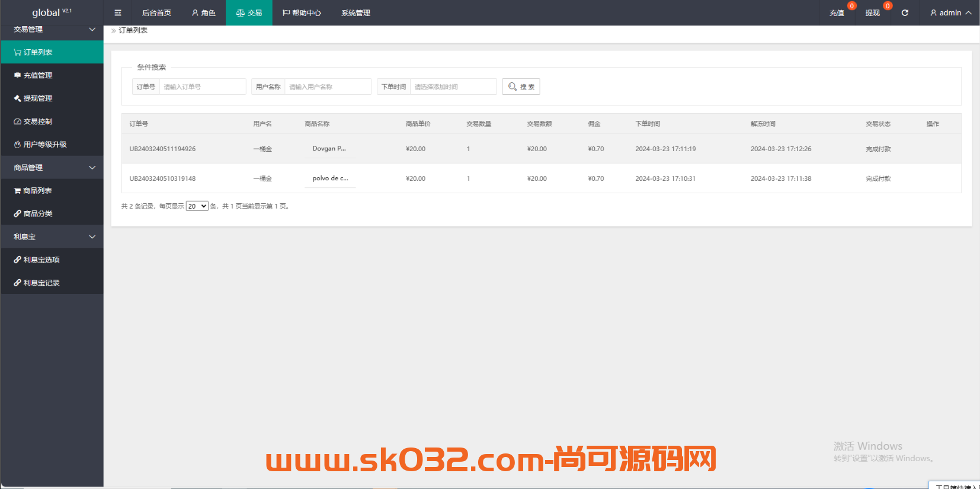Click order number UB2403240510319148
Image resolution: width=980 pixels, height=489 pixels.
(162, 178)
